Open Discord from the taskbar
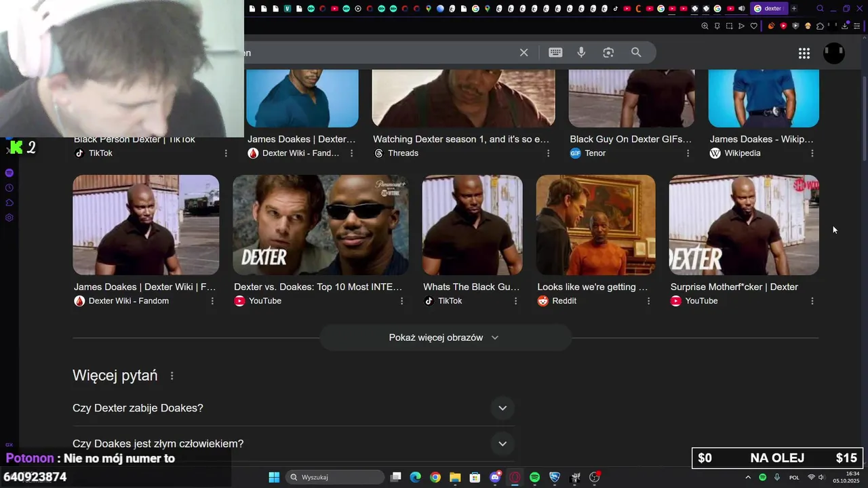Viewport: 868px width, 488px height. 495,477
